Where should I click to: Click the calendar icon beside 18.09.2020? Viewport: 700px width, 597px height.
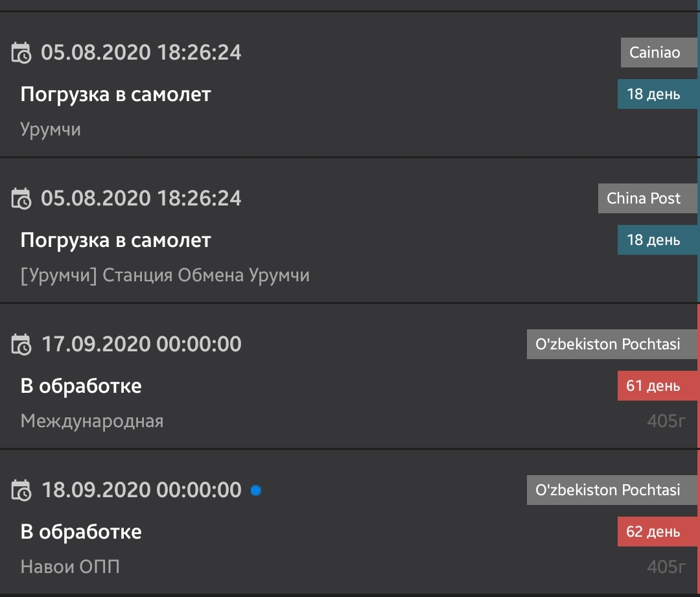point(21,490)
